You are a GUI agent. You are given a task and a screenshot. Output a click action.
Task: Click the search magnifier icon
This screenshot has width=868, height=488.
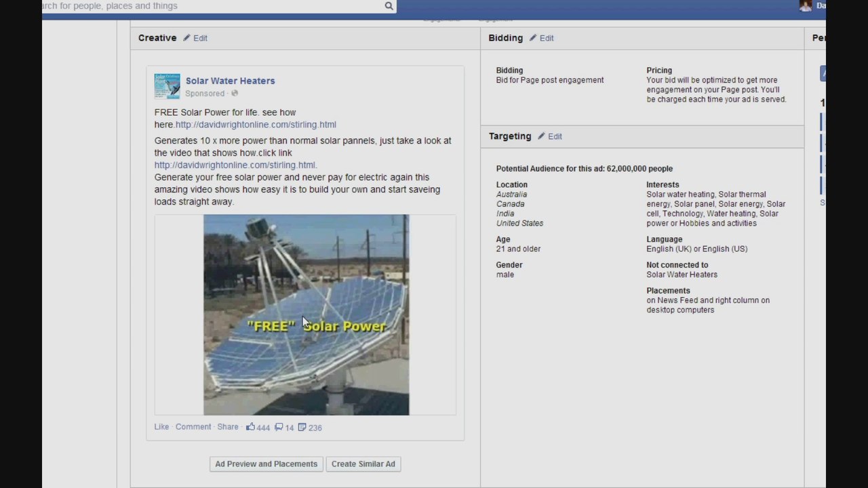tap(389, 6)
